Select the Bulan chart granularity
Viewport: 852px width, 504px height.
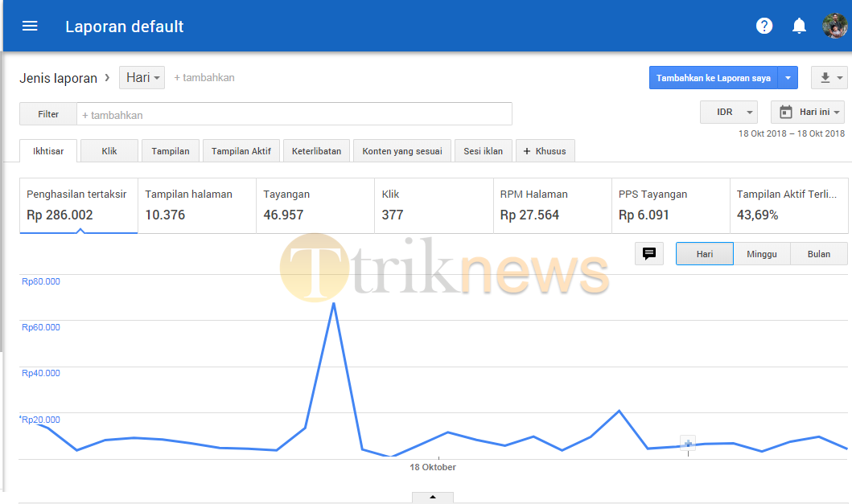point(819,254)
